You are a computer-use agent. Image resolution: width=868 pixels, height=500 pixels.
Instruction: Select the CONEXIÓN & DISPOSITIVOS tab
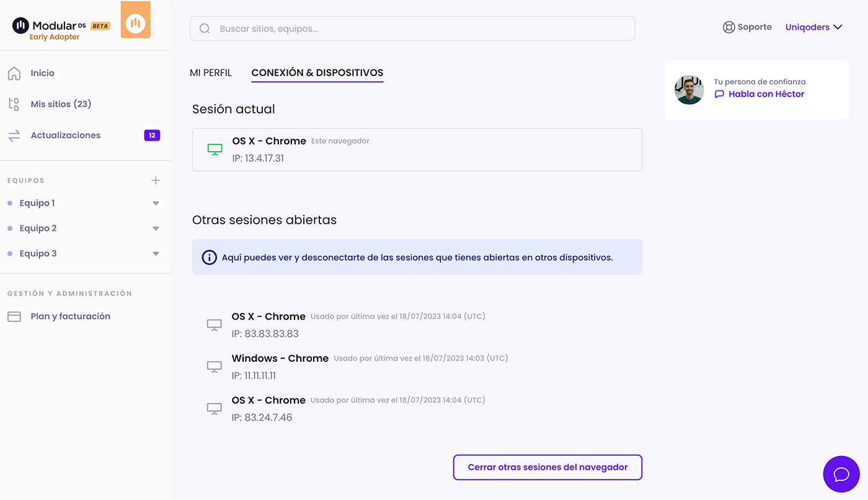[317, 72]
